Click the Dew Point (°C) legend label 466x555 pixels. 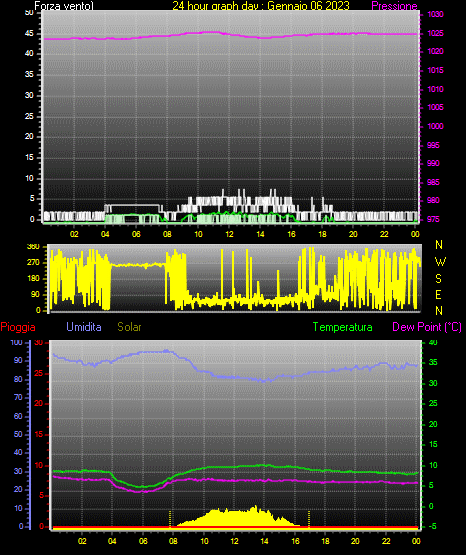tap(427, 327)
